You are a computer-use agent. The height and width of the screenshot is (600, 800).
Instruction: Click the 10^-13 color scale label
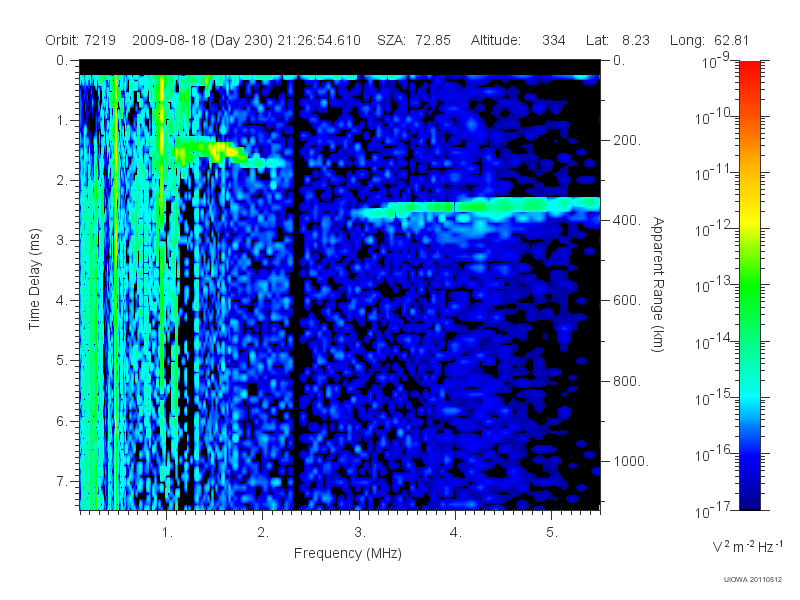point(712,285)
